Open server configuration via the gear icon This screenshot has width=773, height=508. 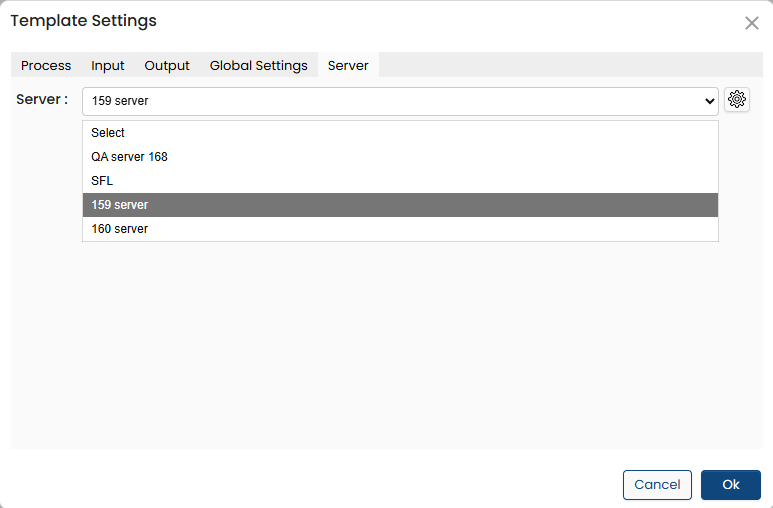(x=737, y=99)
